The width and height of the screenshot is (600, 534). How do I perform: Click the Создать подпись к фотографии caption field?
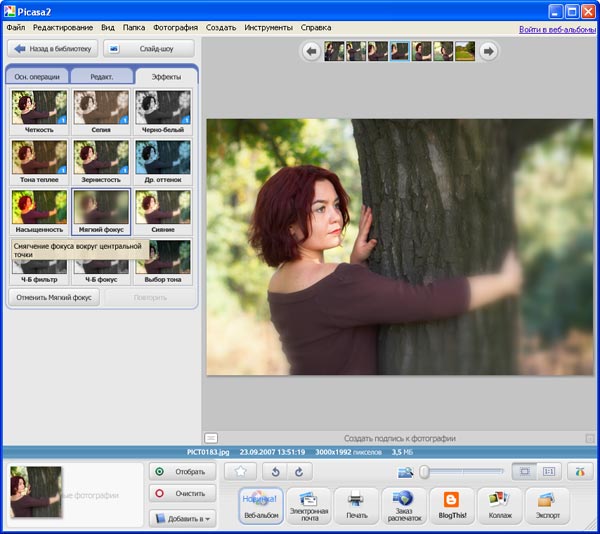point(400,438)
